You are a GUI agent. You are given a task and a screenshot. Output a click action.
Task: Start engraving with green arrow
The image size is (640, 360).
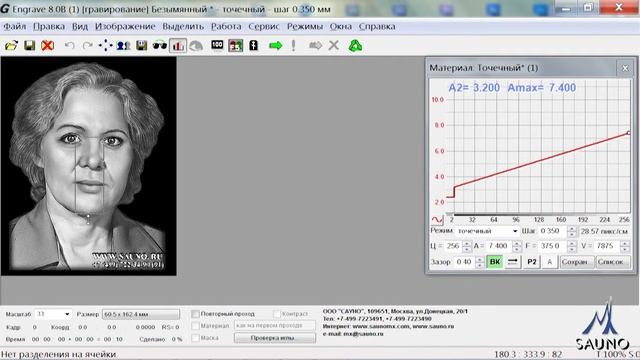pyautogui.click(x=276, y=45)
